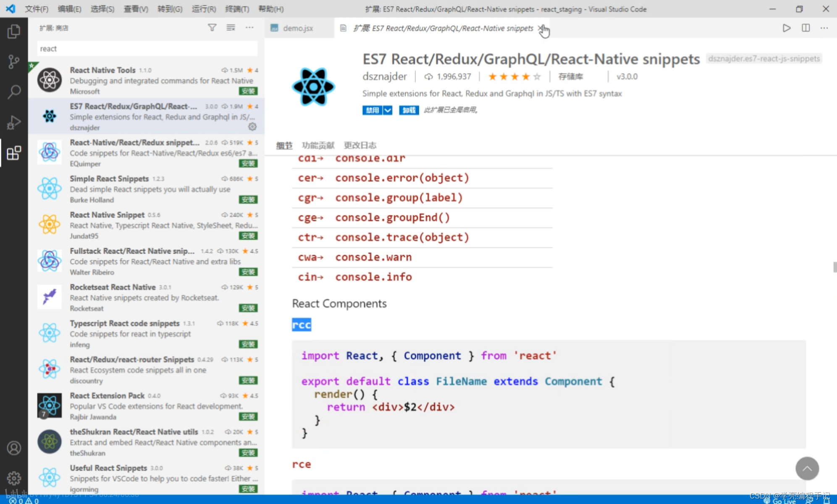Select React-Native/React/Redux snippets list item
The height and width of the screenshot is (504, 837).
click(x=146, y=152)
